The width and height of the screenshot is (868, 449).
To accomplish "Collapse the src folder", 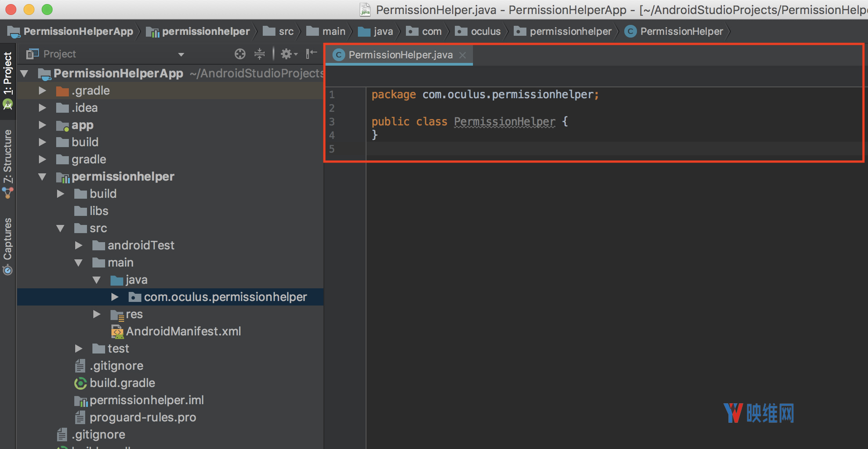I will (x=60, y=229).
